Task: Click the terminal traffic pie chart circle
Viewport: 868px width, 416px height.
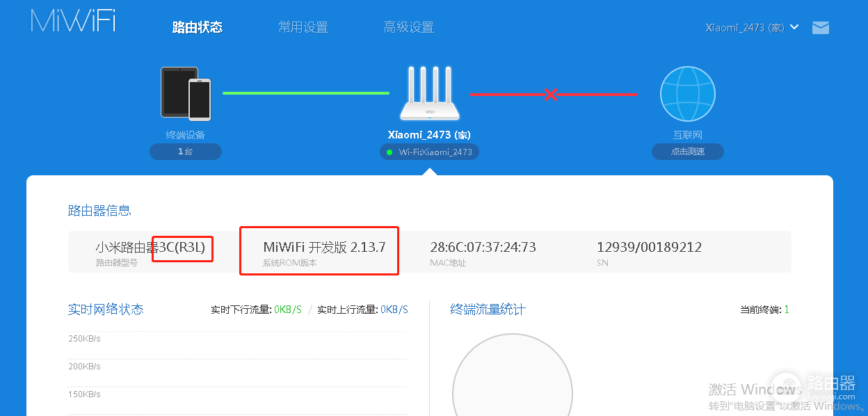Action: pos(513,375)
